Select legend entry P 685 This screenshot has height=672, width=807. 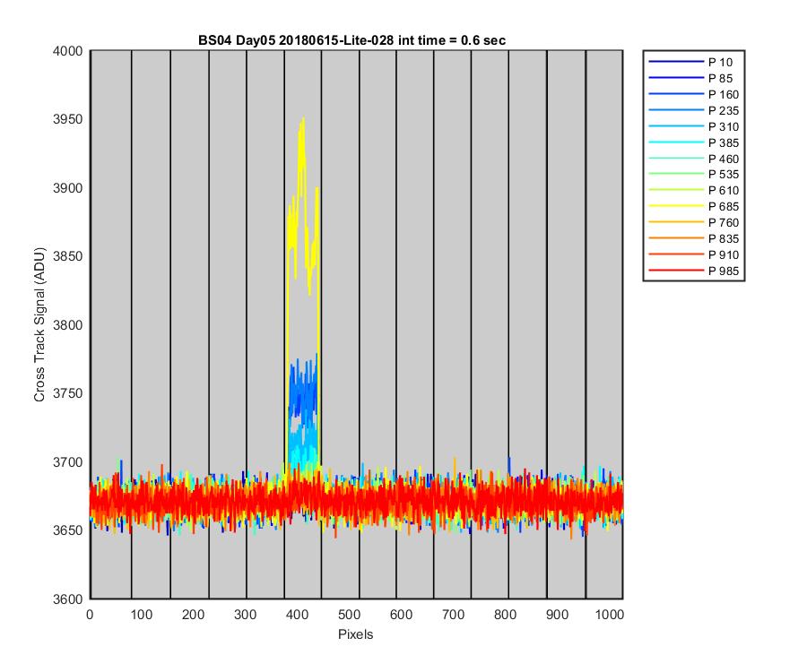coord(693,206)
